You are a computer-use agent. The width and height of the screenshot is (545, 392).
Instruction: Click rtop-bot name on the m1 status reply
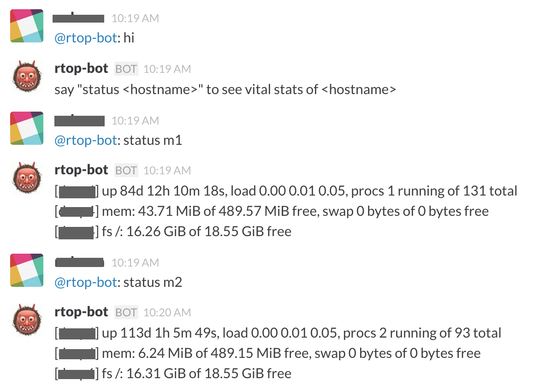(81, 170)
